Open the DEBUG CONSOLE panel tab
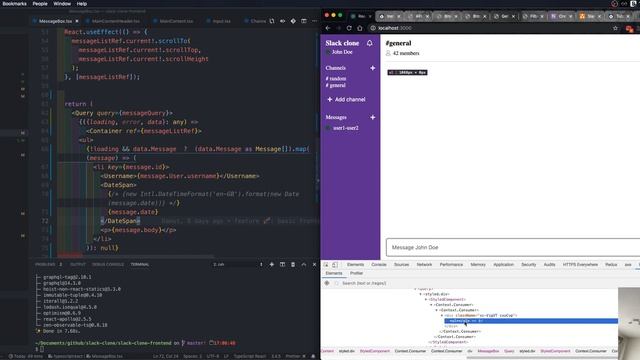640x360 pixels. pyautogui.click(x=108, y=264)
